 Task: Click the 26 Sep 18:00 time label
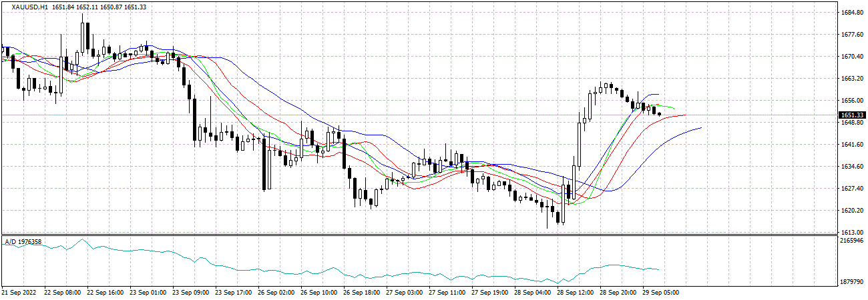[361, 293]
